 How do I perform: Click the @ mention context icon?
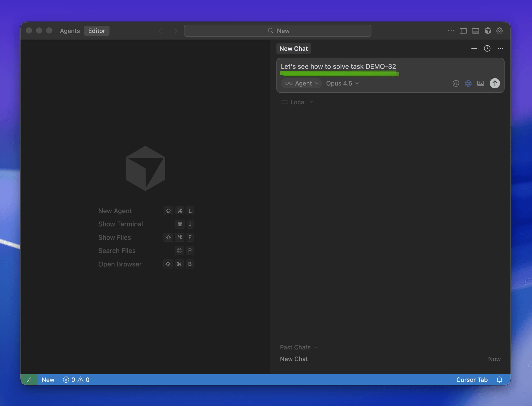pos(456,83)
